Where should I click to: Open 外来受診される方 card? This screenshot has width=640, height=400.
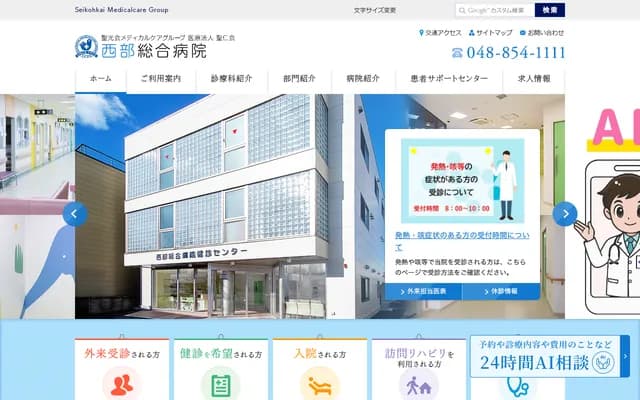click(122, 369)
